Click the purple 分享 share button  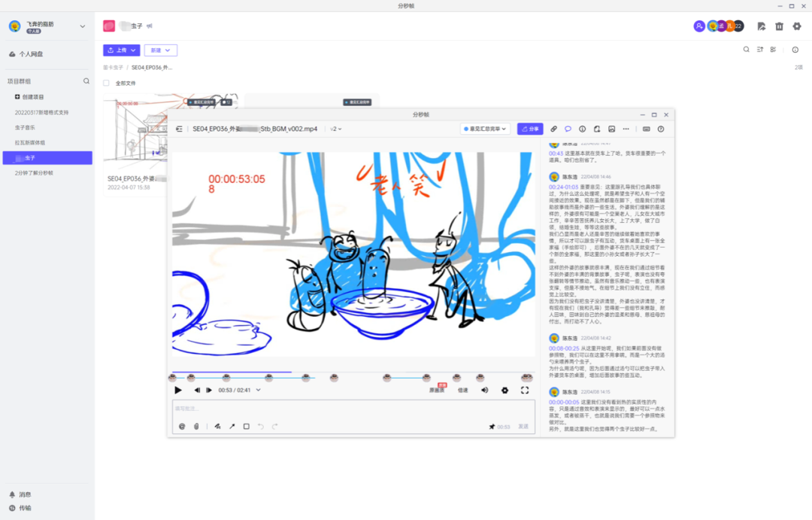click(530, 129)
